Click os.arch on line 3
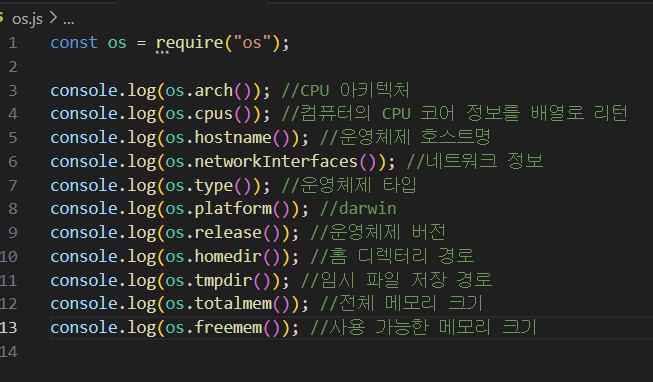The image size is (653, 382). click(x=199, y=90)
